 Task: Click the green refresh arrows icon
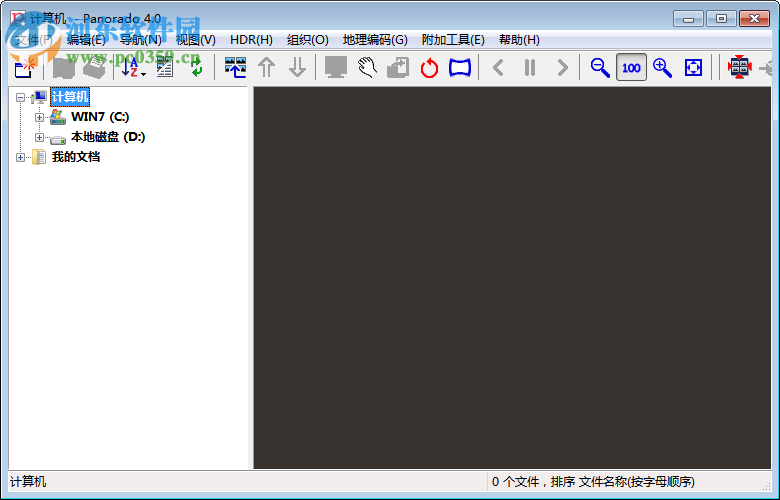pos(196,68)
